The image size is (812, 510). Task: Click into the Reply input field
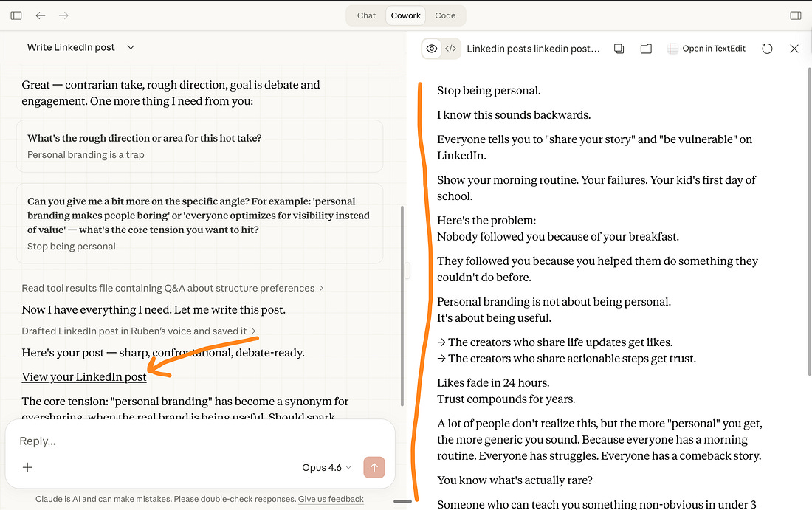200,441
